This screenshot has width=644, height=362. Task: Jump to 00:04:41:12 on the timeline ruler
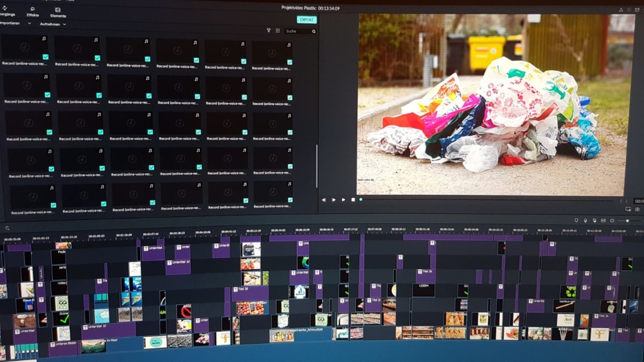pyautogui.click(x=229, y=231)
